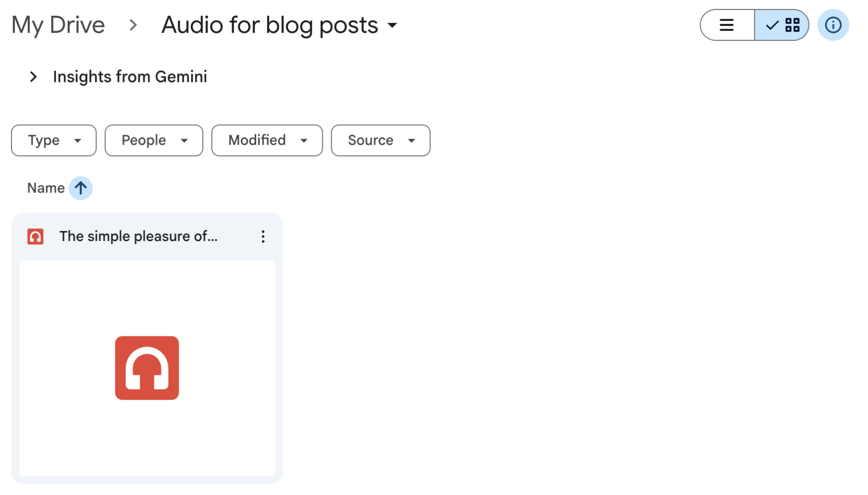The image size is (868, 495).
Task: Click the large headphones audio preview icon
Action: (x=147, y=368)
